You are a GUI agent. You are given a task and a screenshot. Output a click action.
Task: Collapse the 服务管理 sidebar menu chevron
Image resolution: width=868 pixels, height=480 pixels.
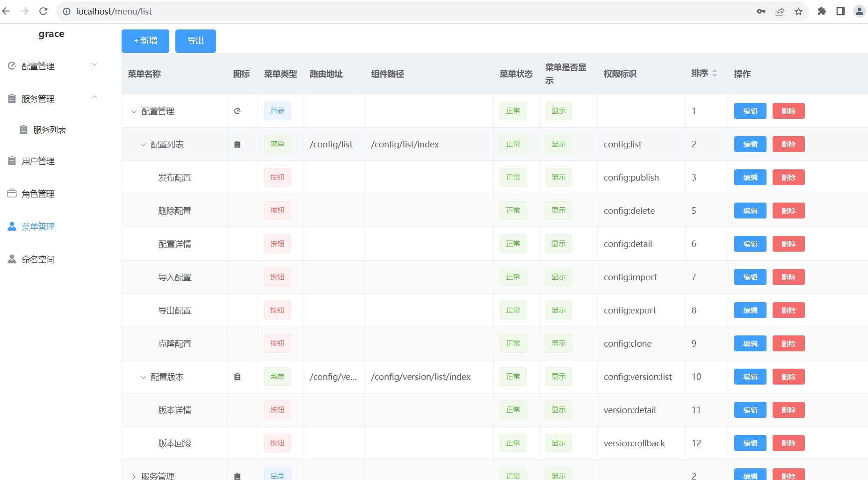coord(95,97)
